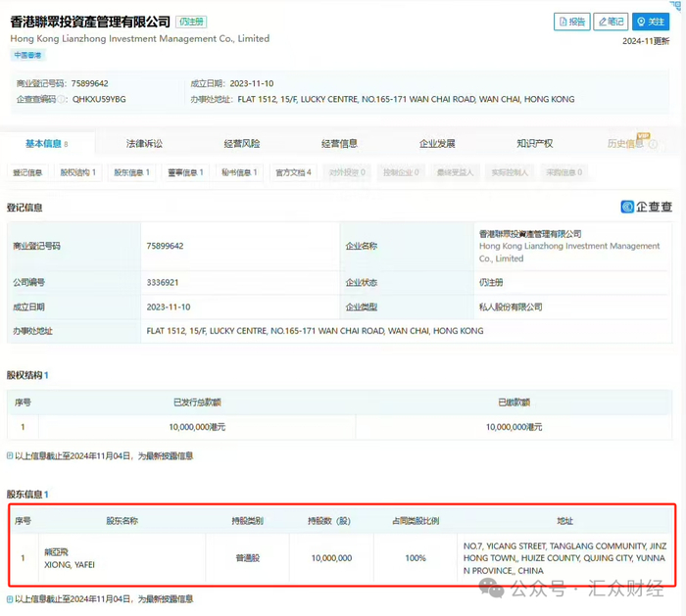This screenshot has height=616, width=686.
Task: Open the 经营风险 tab
Action: click(x=242, y=144)
